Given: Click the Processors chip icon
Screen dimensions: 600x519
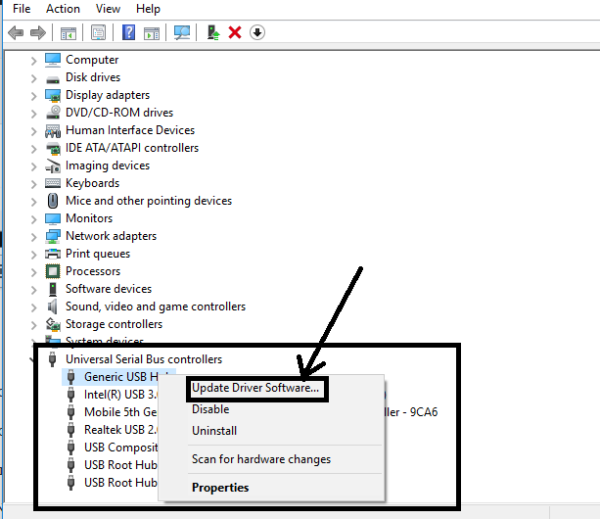Looking at the screenshot, I should [x=53, y=271].
